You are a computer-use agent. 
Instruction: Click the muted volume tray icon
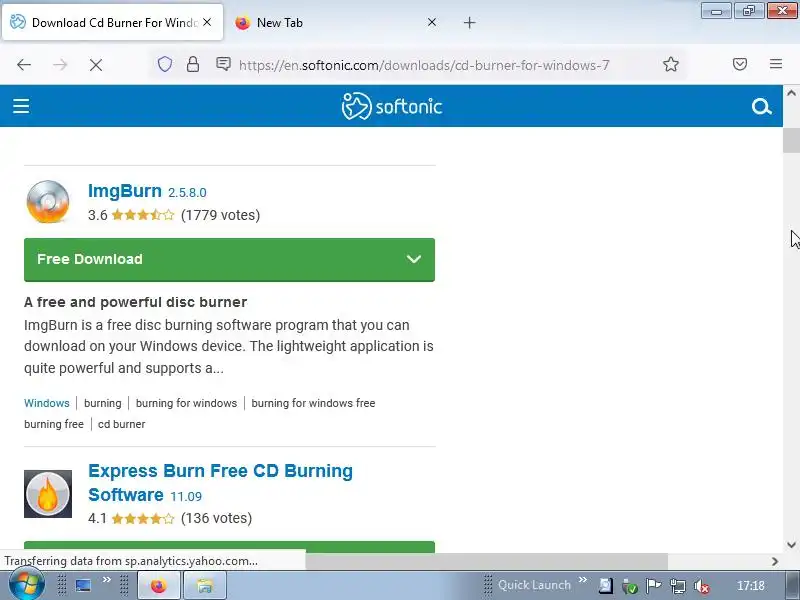click(x=703, y=586)
